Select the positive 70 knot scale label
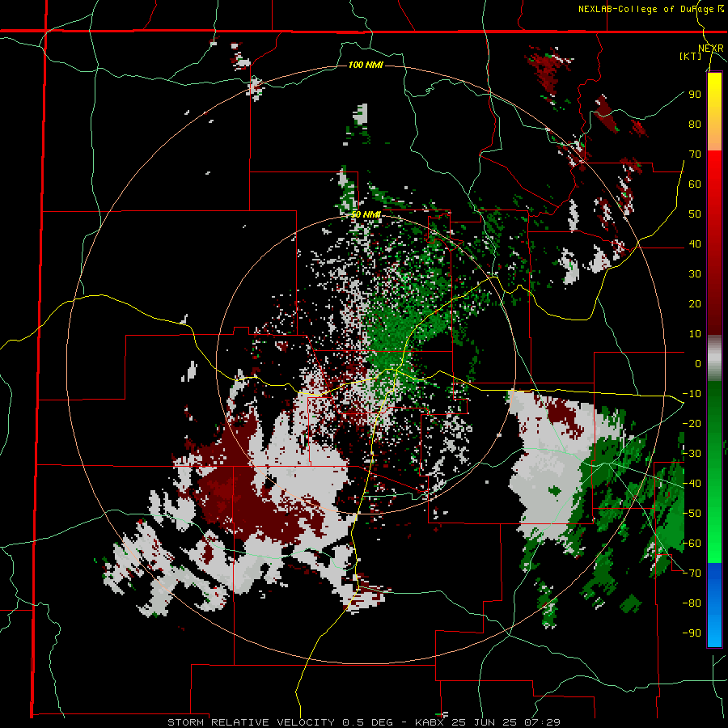 pyautogui.click(x=695, y=154)
